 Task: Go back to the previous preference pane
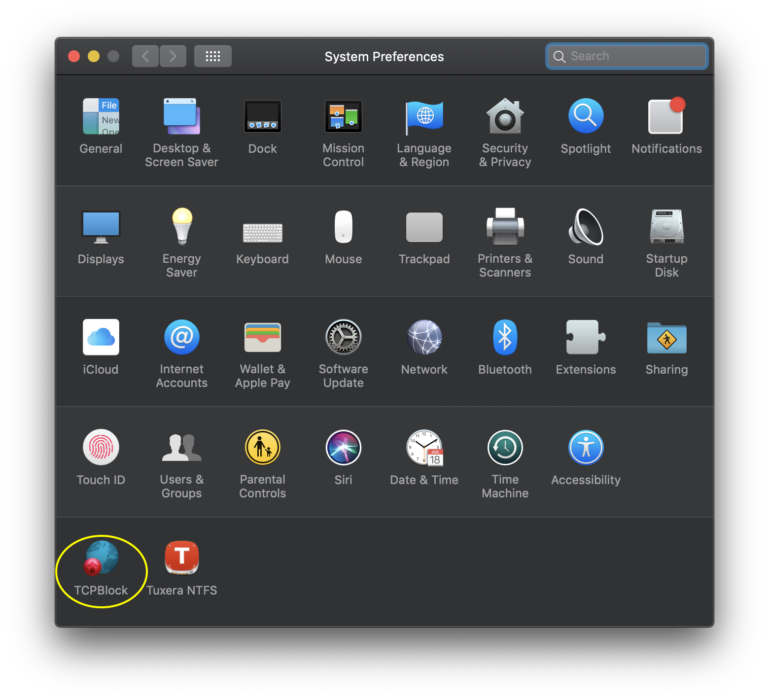coord(145,56)
